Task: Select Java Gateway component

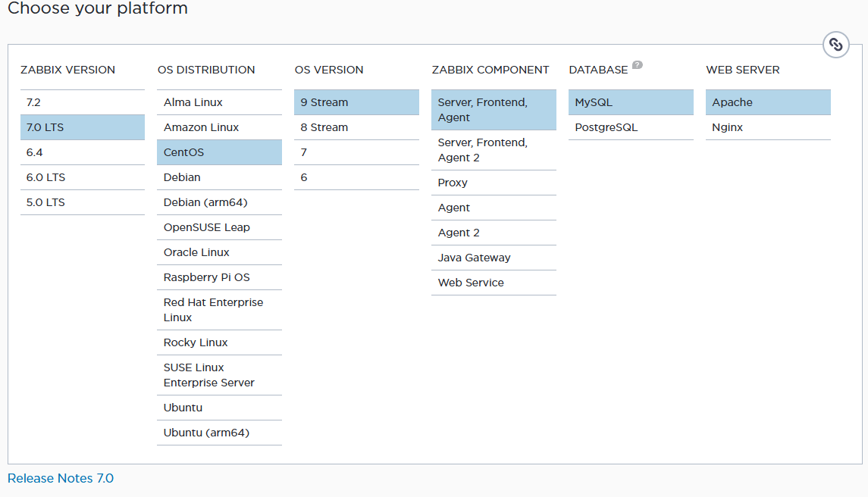Action: [x=494, y=258]
